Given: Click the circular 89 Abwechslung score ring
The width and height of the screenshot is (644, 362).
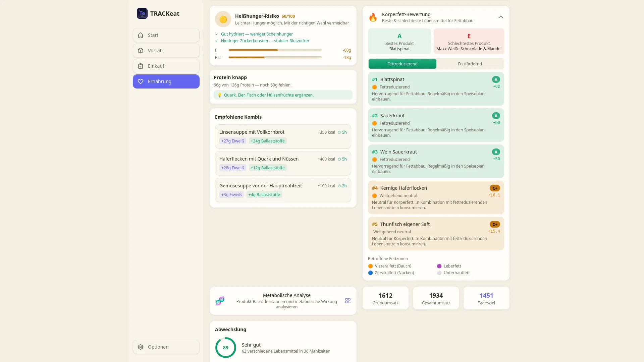Looking at the screenshot, I should [226, 348].
